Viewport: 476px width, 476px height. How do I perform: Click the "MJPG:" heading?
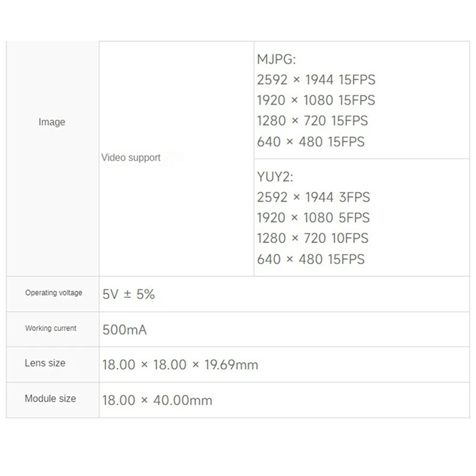(x=277, y=59)
